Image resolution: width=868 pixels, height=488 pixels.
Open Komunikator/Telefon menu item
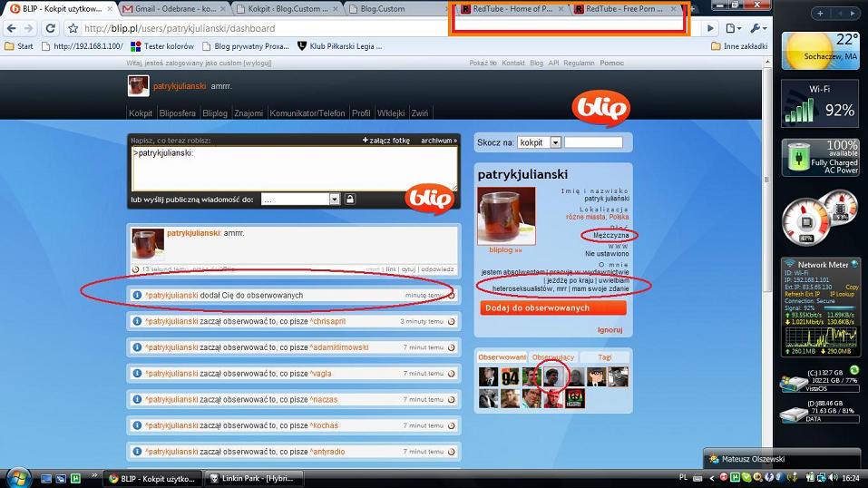307,113
